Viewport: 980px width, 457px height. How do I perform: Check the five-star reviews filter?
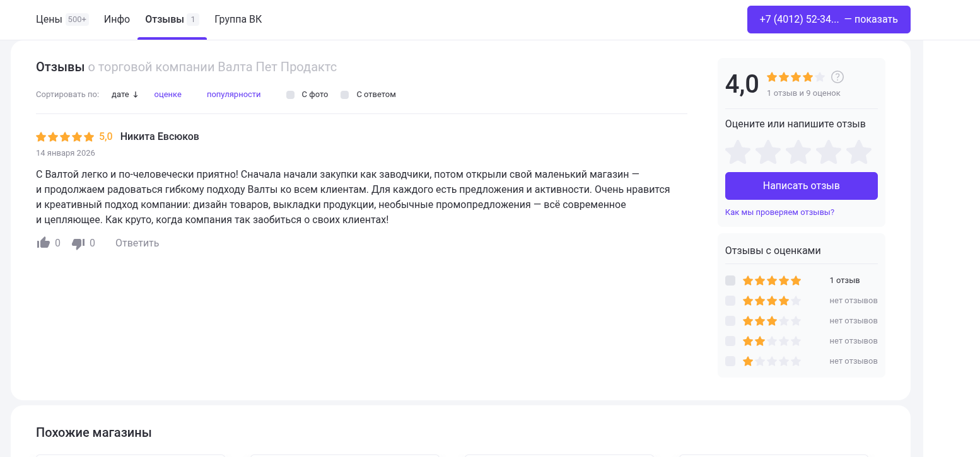[x=730, y=281]
